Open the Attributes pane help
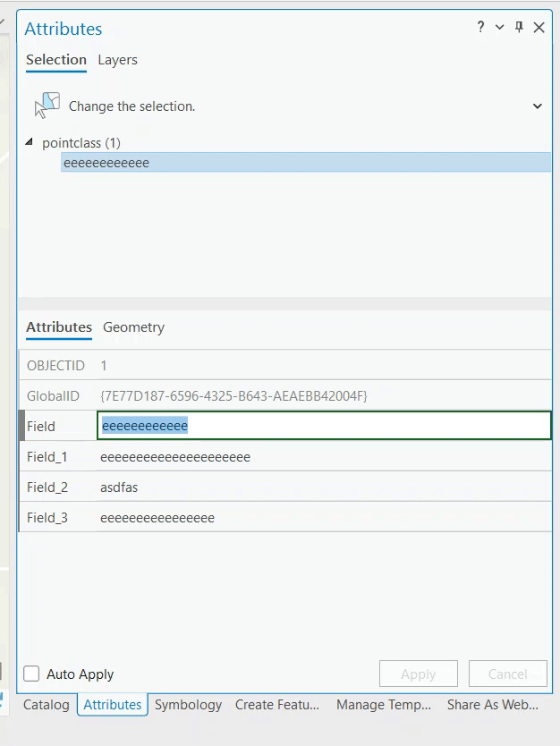This screenshot has height=746, width=560. 480,28
